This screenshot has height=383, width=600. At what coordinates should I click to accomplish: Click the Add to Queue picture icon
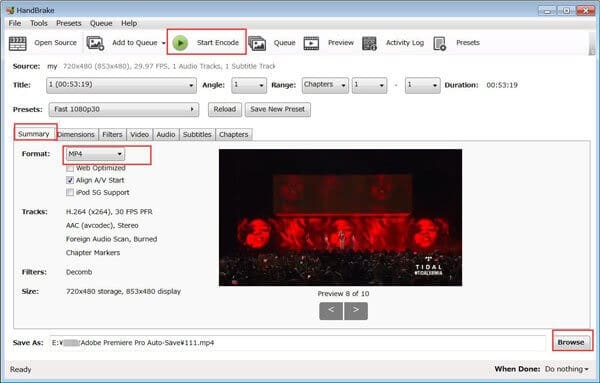tap(95, 43)
